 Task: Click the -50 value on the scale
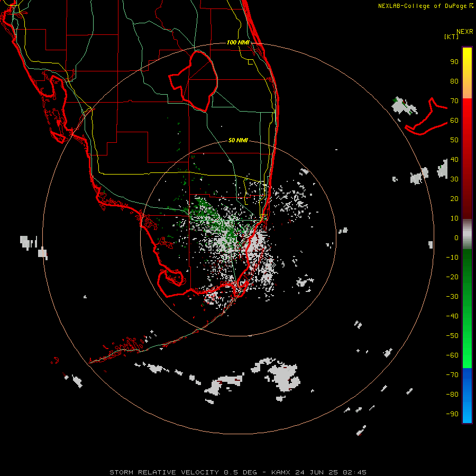(452, 335)
